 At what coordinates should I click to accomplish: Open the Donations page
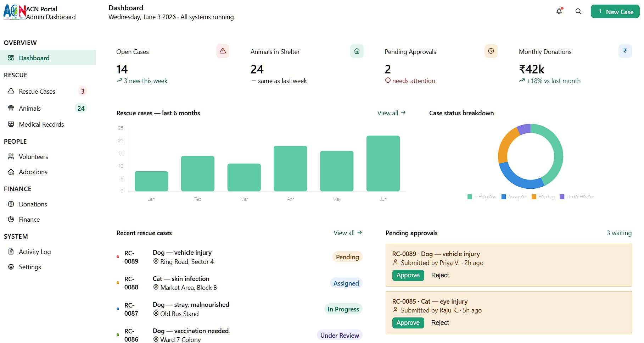click(x=48, y=204)
